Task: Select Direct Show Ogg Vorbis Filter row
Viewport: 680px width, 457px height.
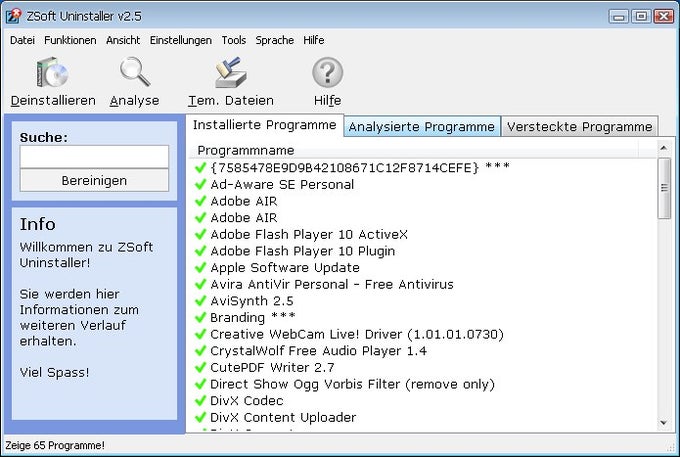Action: point(423,384)
